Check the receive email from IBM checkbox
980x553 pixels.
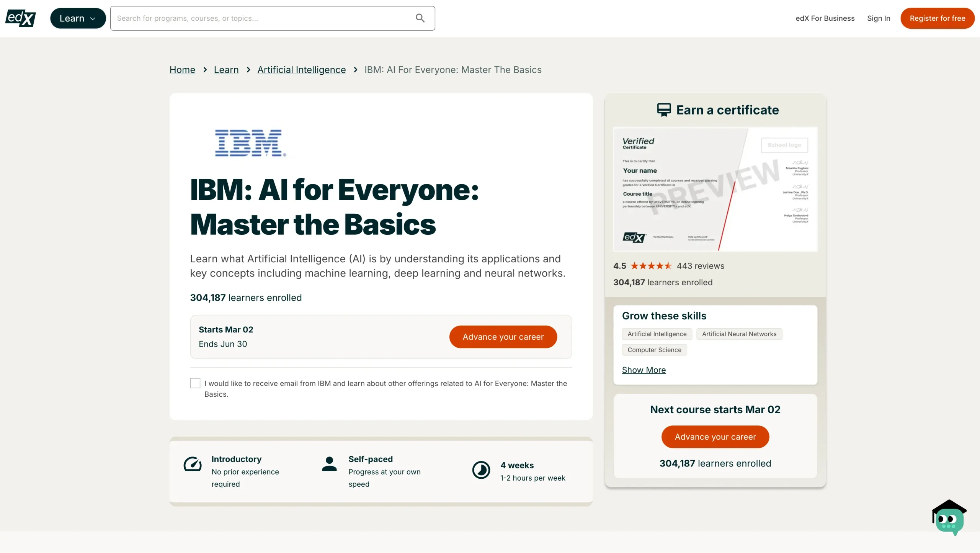click(x=195, y=383)
